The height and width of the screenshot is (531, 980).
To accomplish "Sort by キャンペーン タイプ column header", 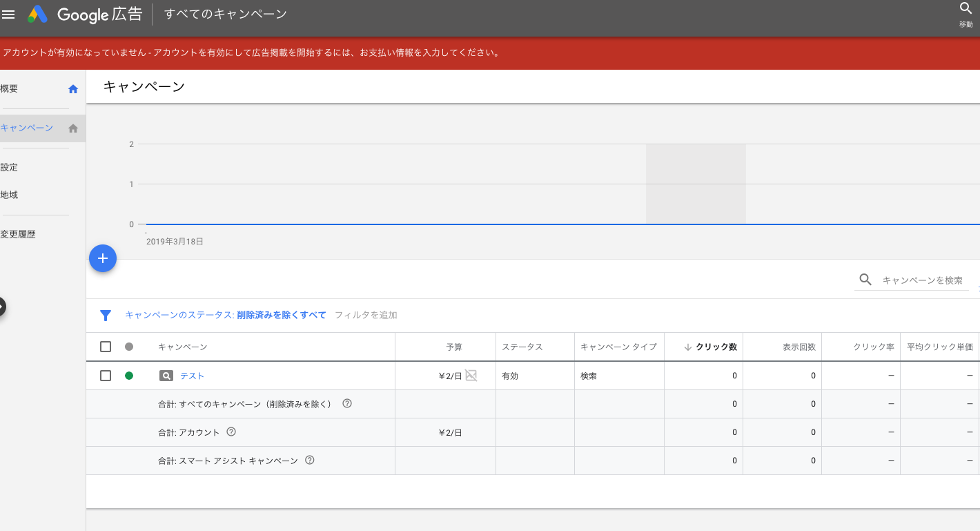I will point(619,347).
